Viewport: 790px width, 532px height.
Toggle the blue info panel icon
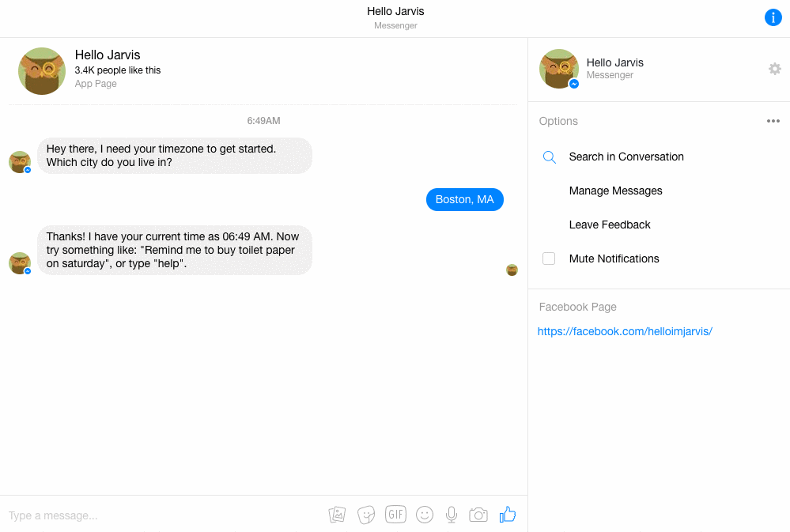(773, 17)
